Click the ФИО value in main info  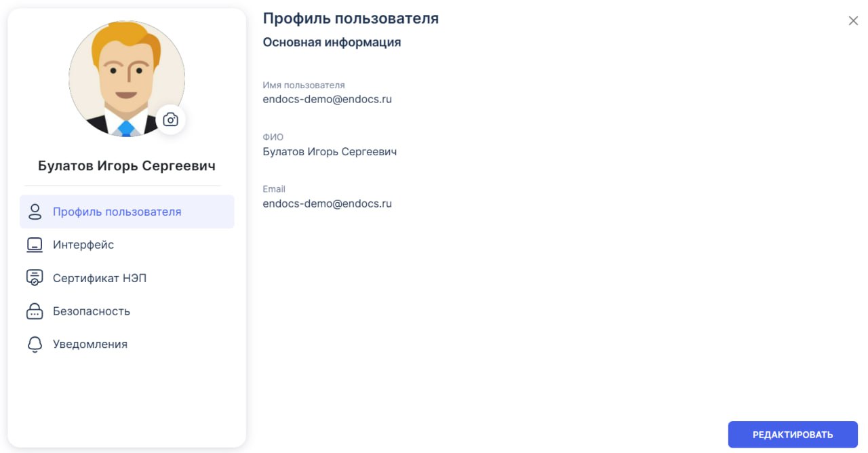click(330, 152)
